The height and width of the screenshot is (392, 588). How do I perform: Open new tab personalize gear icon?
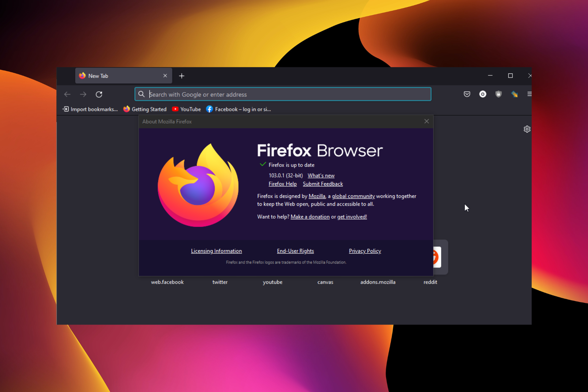click(x=527, y=129)
